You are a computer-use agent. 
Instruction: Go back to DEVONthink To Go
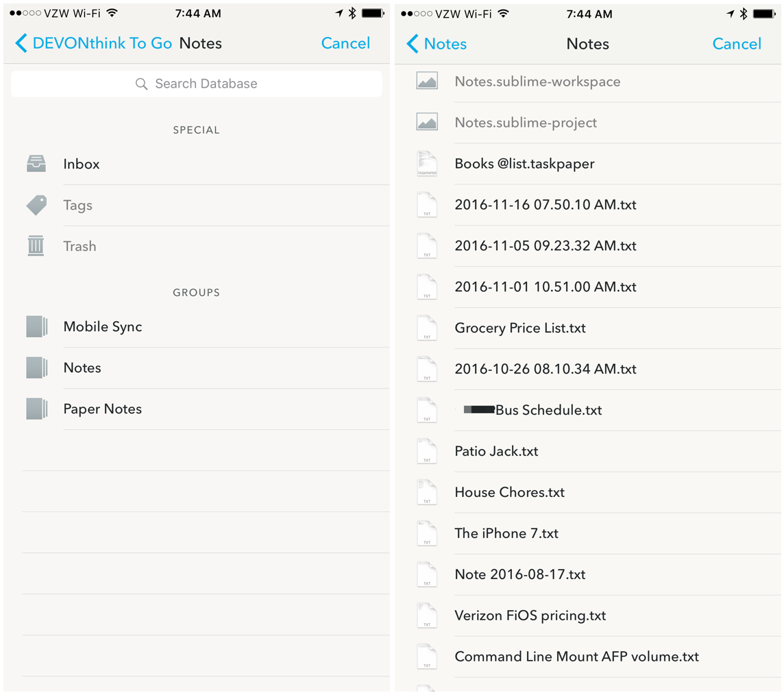93,43
